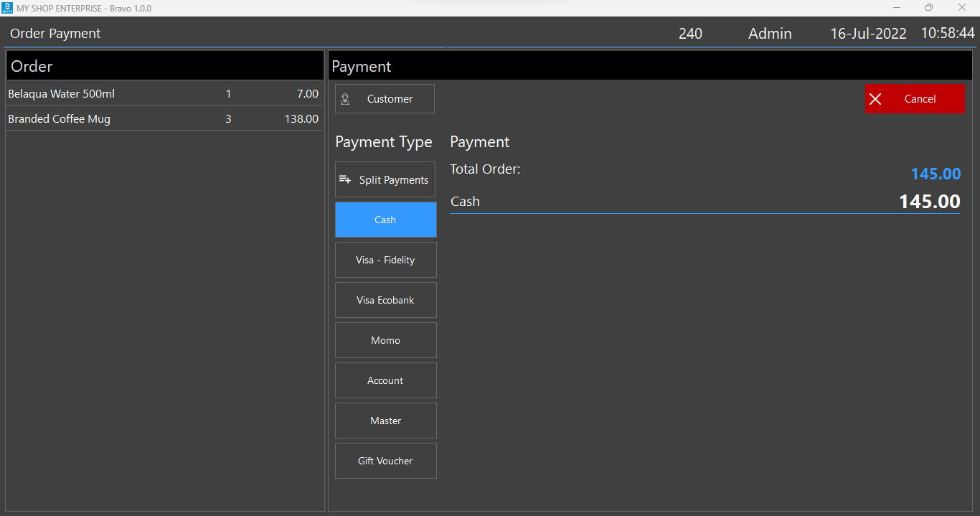
Task: Click the blue Total Order amount
Action: coord(935,174)
